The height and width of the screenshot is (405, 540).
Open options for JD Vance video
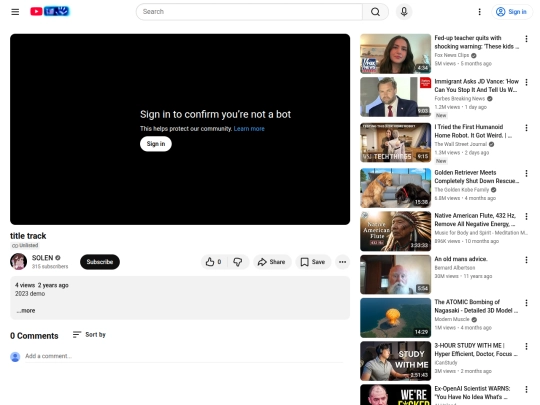(x=526, y=82)
